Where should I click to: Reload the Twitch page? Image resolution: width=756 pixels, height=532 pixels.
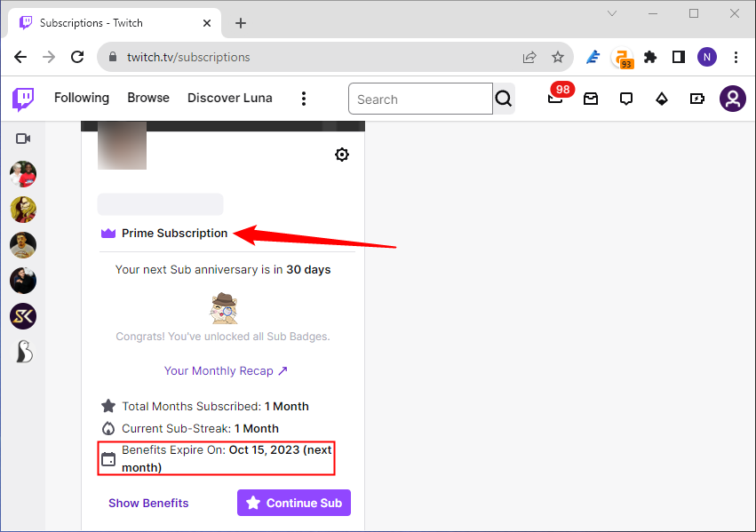(x=77, y=58)
